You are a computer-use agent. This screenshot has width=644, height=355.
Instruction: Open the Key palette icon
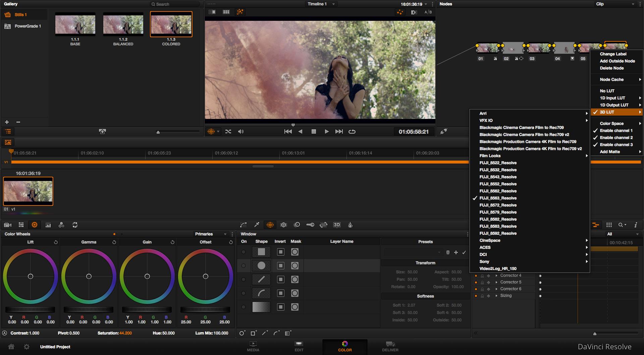[x=310, y=225]
